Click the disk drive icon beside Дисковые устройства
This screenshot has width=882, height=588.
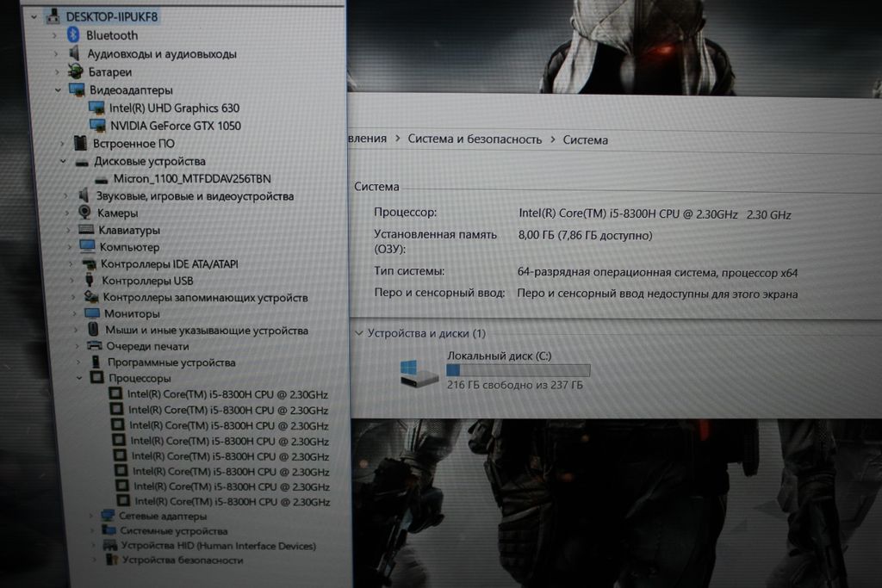82,162
